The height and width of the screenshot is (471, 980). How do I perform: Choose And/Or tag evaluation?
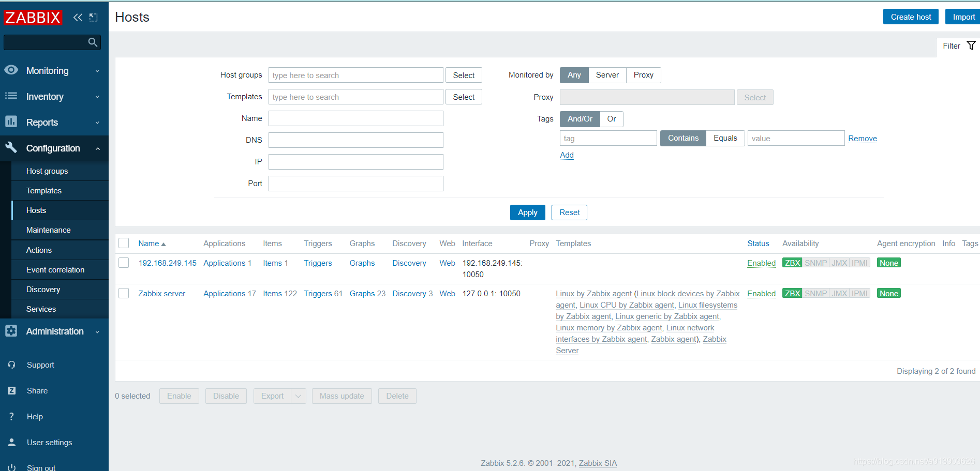click(580, 119)
